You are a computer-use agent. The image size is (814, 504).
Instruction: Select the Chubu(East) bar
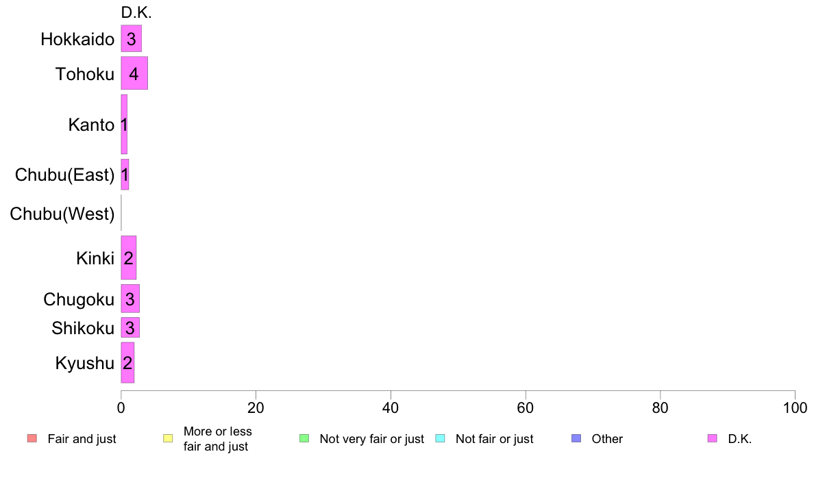125,175
